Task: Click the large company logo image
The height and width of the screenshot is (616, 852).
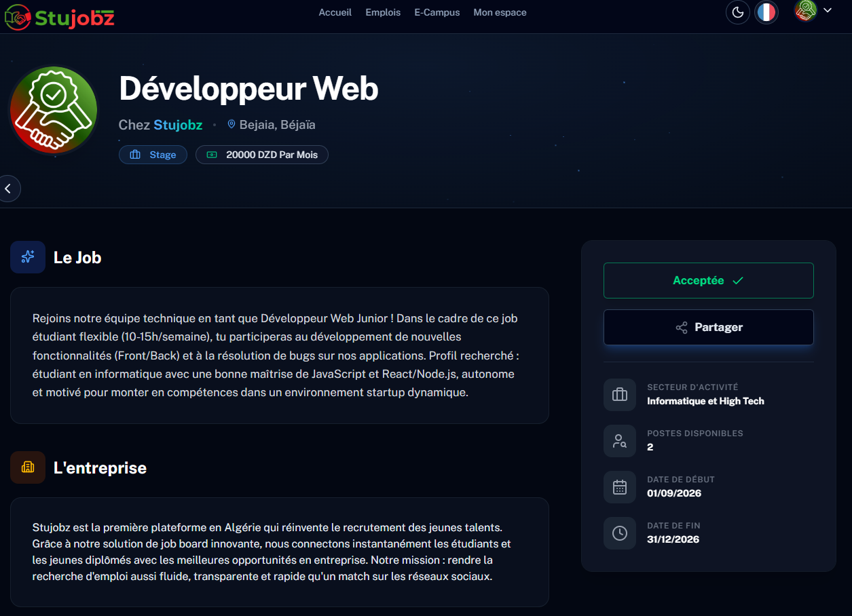Action: (x=54, y=111)
